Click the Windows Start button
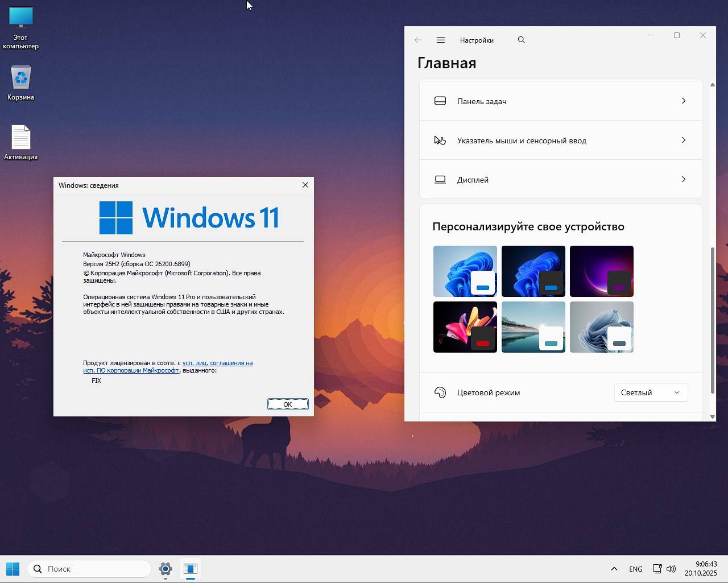Viewport: 728px width, 583px height. 13,569
